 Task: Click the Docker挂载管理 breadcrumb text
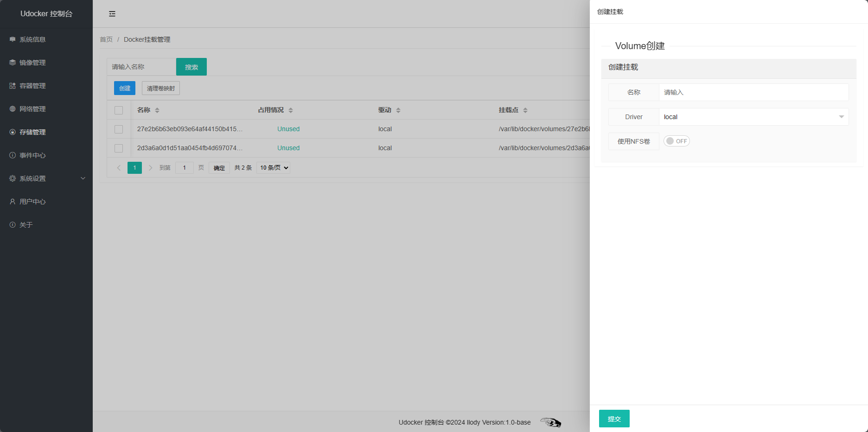click(147, 39)
